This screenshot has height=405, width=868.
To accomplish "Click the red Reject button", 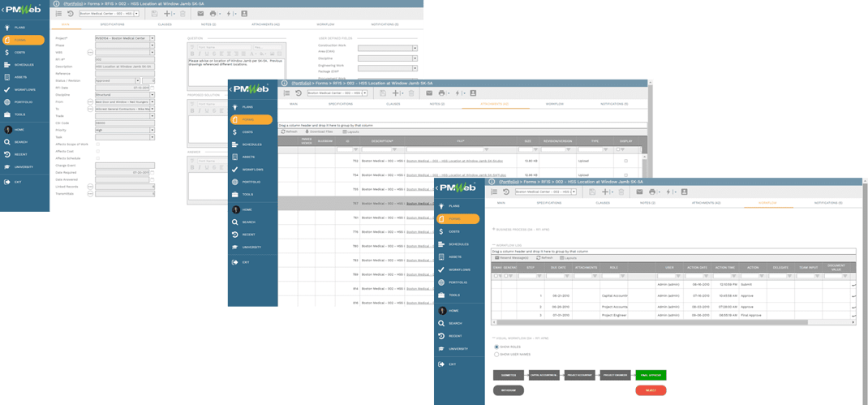I will (x=651, y=390).
